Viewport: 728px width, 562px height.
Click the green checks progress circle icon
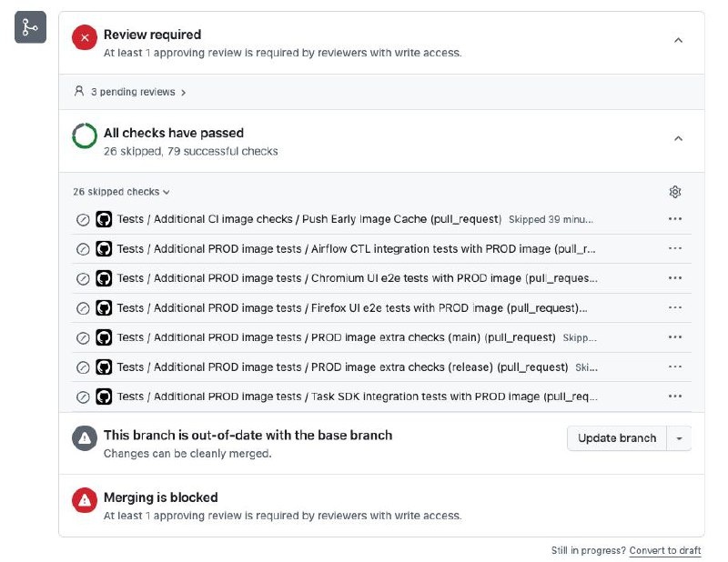coord(85,136)
